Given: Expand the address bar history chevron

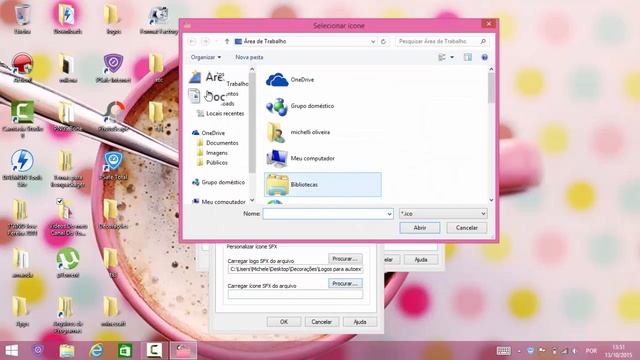Looking at the screenshot, I should point(373,41).
